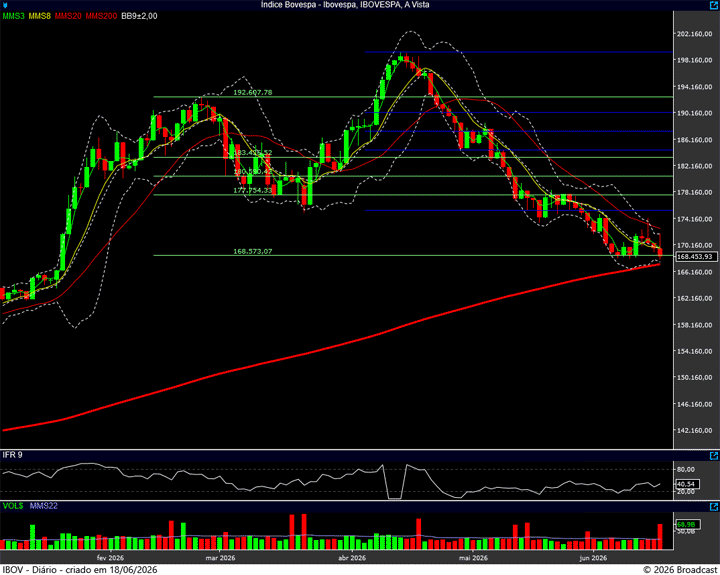Click the last red candlestick on the chart
The image size is (720, 575).
tap(660, 252)
